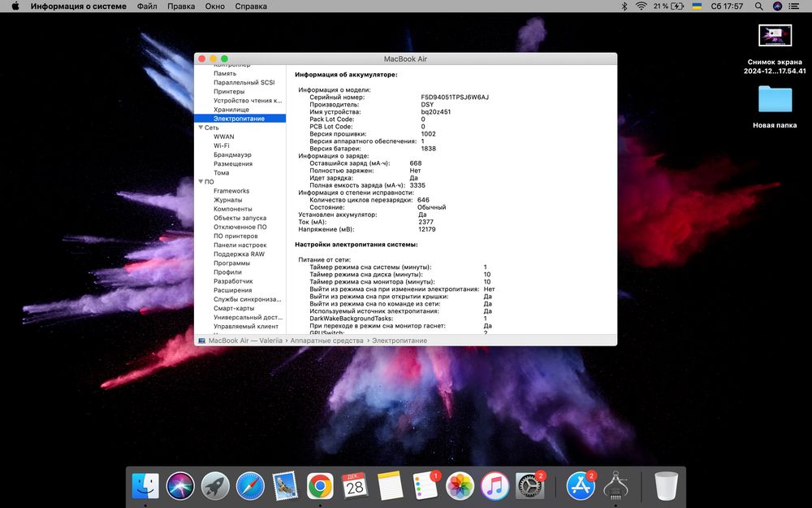
Task: Select Разработчик in the sidebar
Action: [233, 281]
